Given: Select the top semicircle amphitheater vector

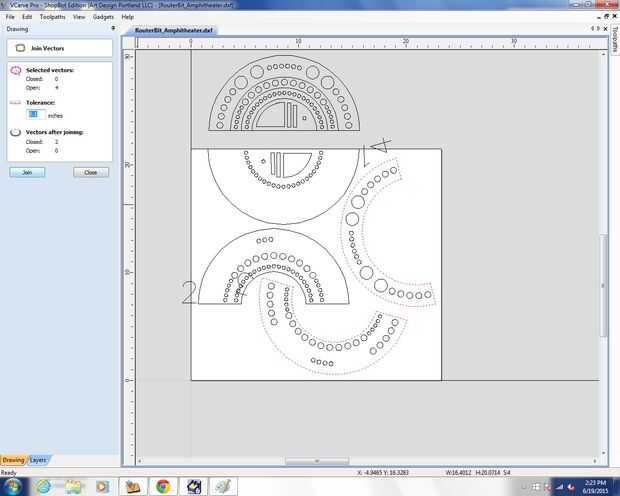Looking at the screenshot, I should point(284,93).
